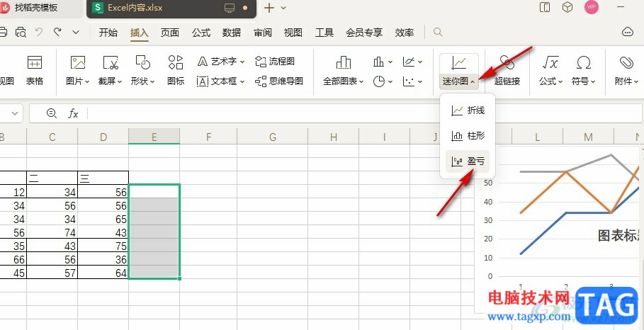Click the 附件 attachment paperclip icon
The image size is (644, 330).
pos(626,63)
